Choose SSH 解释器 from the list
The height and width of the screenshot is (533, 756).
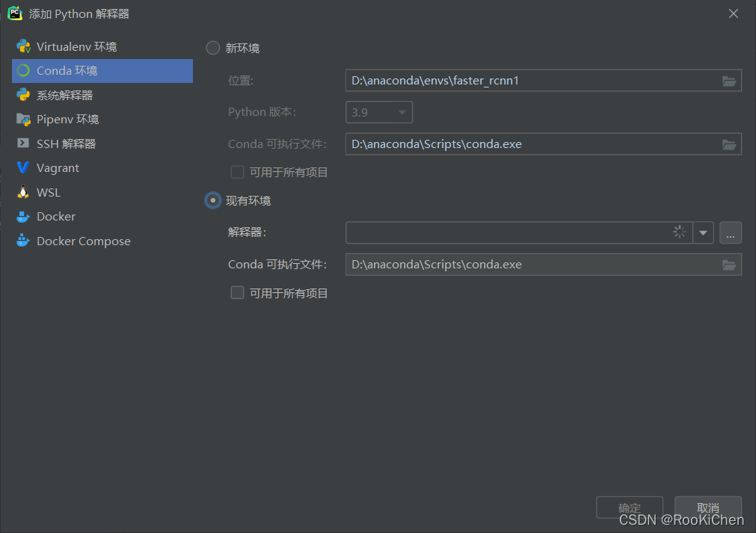102,144
